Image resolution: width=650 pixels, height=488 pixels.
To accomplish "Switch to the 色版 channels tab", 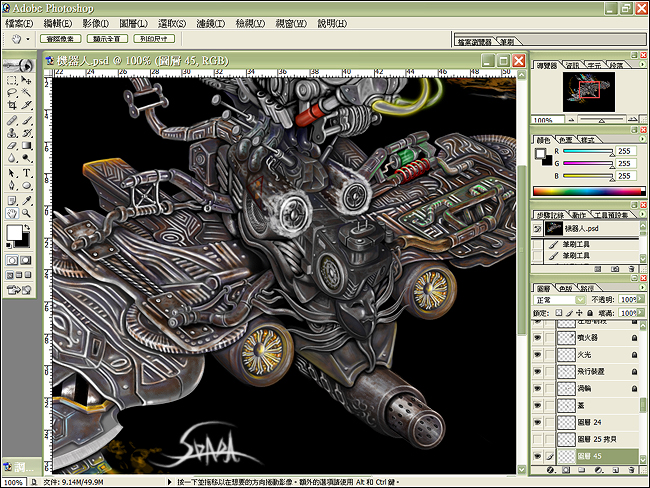I will tap(565, 288).
